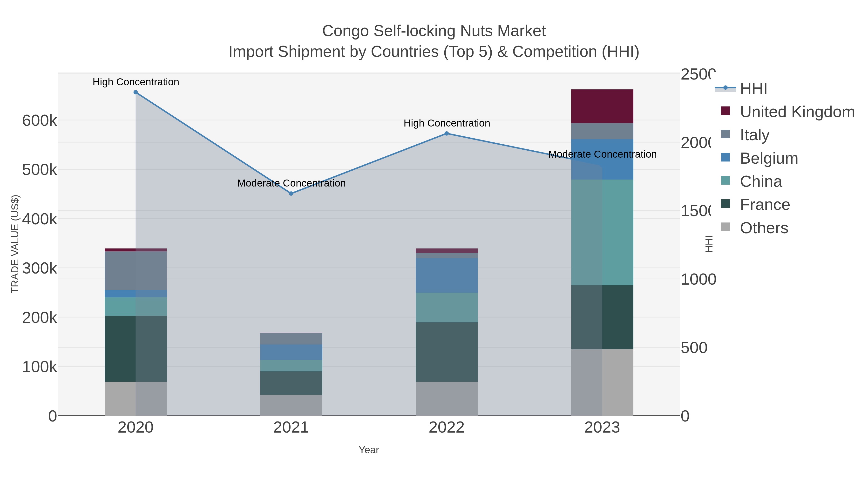Click the 1000 HHI axis tick label
Viewport: 868px width, 488px height.
click(698, 279)
